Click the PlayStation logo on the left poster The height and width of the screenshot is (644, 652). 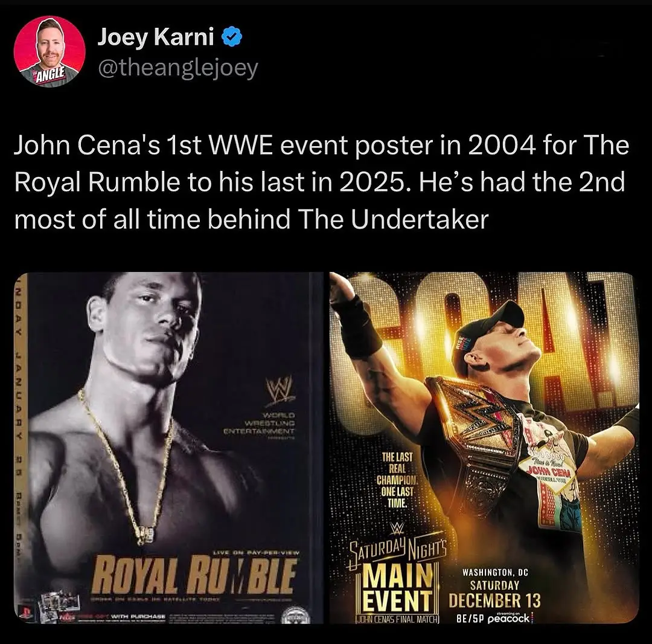point(26,611)
